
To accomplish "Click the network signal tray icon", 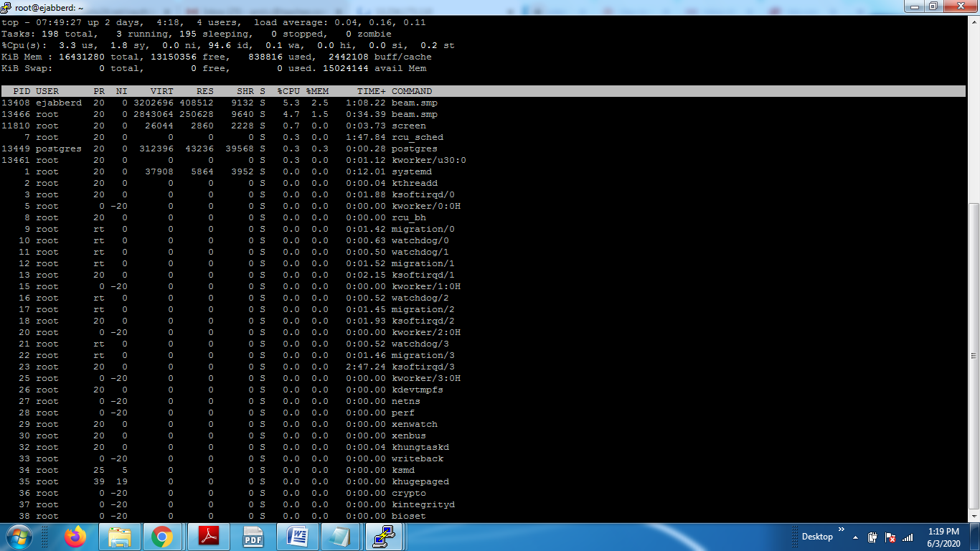I will 908,537.
